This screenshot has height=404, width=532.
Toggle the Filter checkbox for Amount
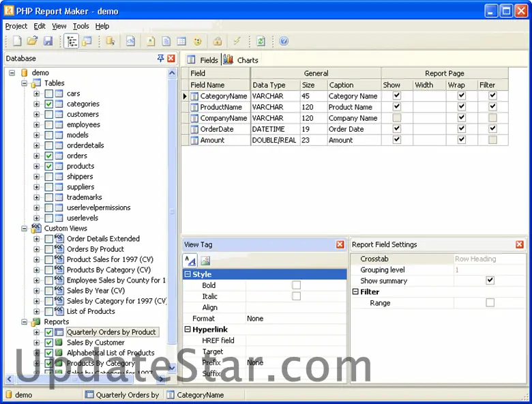(x=492, y=140)
